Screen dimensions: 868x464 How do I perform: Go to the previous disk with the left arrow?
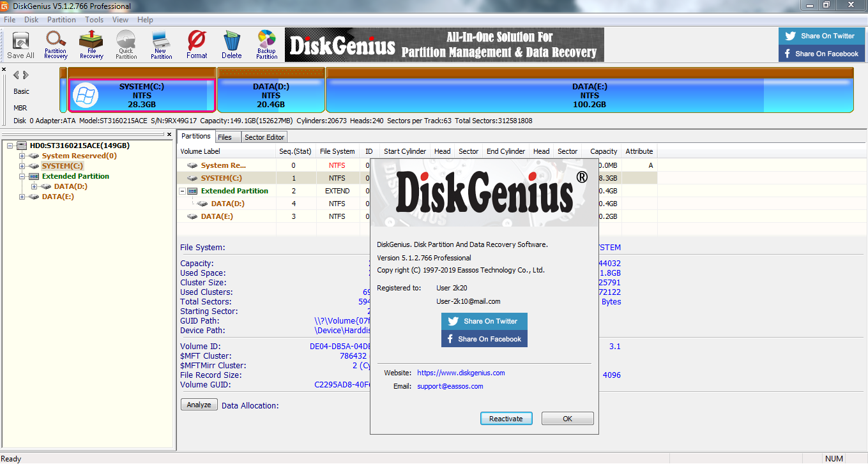(17, 75)
